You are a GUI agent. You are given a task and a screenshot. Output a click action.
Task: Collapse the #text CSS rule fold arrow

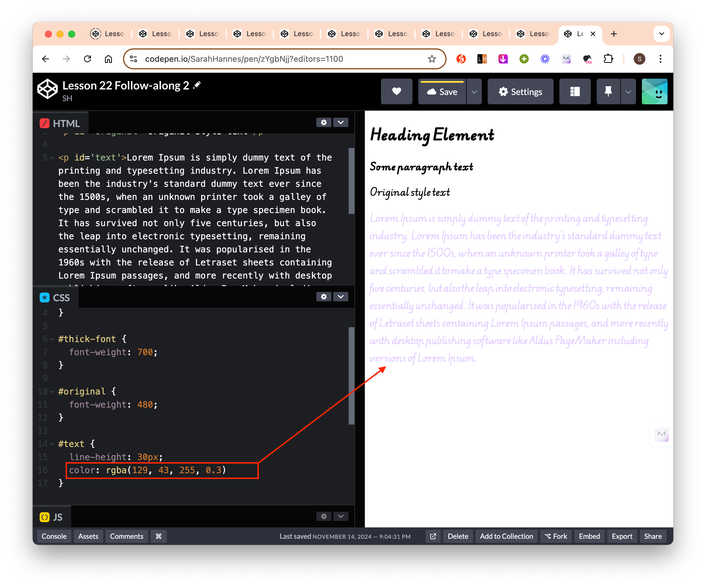click(x=52, y=444)
